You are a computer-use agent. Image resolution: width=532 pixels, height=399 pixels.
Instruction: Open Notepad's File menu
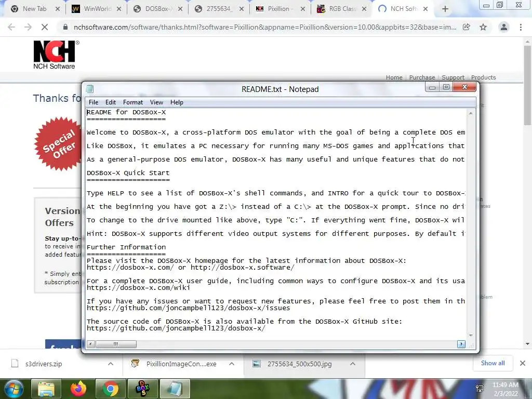[94, 102]
